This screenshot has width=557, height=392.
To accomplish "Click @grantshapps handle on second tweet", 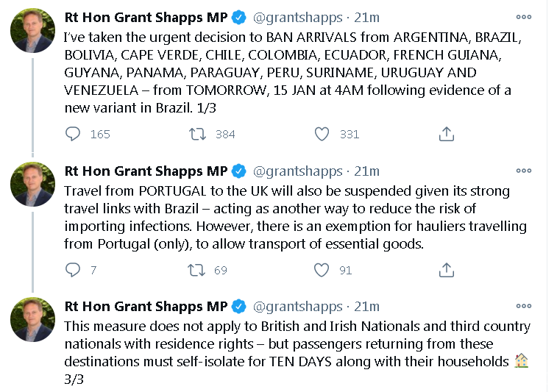I will (298, 171).
